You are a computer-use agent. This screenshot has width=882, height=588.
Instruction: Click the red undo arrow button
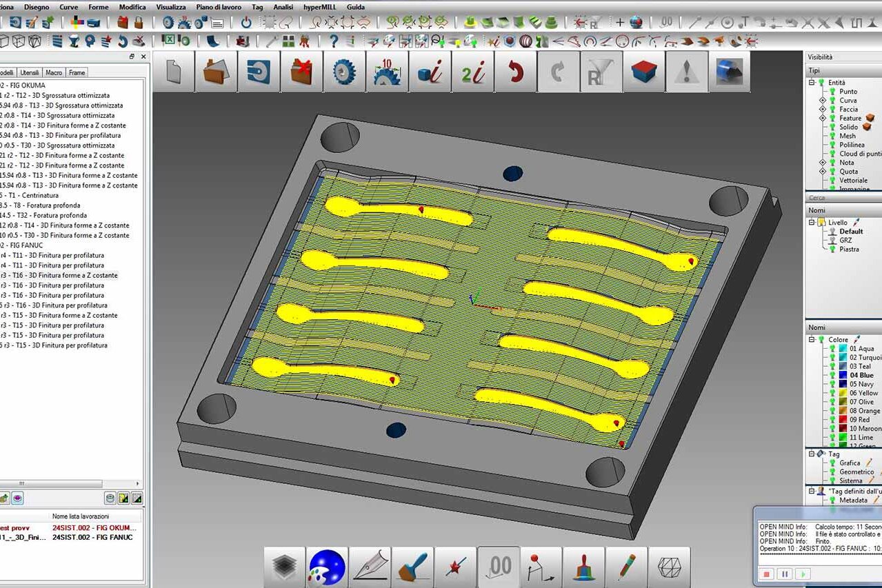(x=516, y=72)
